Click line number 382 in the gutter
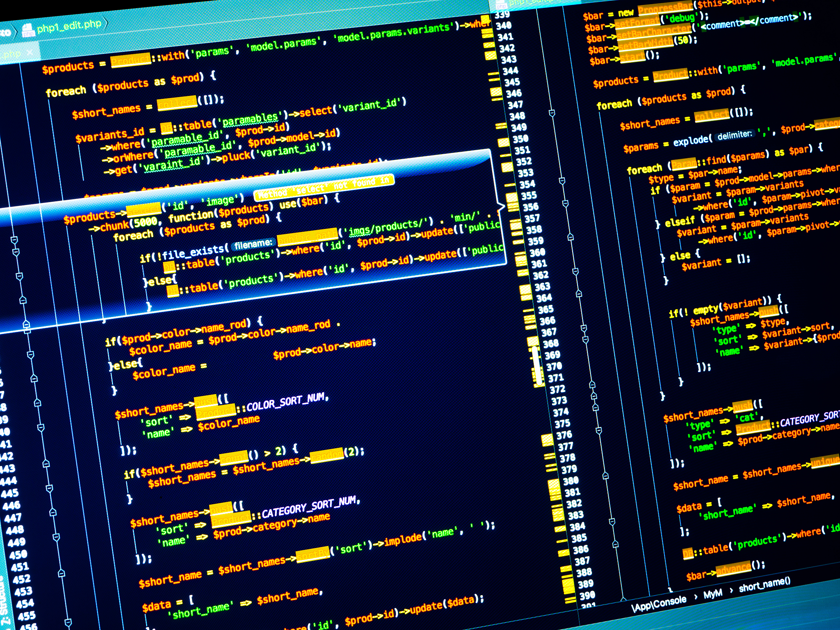This screenshot has height=630, width=840. 574,503
